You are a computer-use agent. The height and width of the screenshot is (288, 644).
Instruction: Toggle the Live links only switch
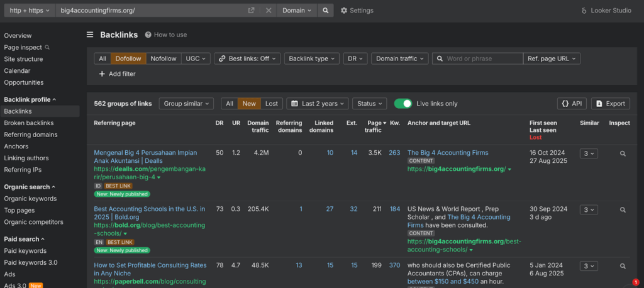tap(403, 103)
